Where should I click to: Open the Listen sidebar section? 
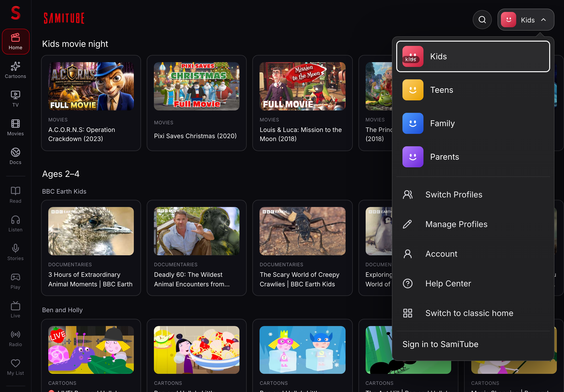pyautogui.click(x=16, y=224)
